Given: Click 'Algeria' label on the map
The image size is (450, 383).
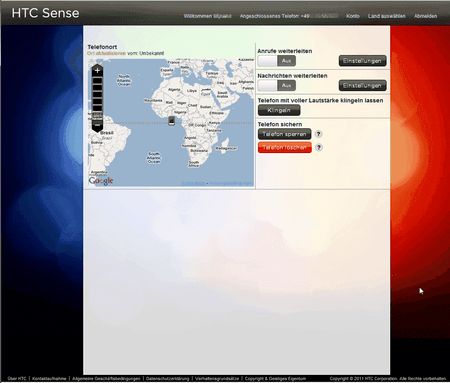Looking at the screenshot, I should point(174,90).
